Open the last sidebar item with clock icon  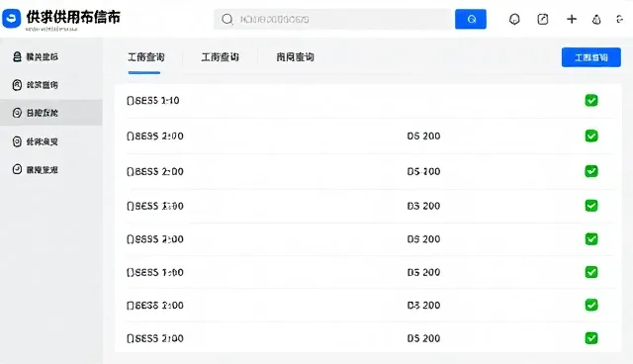pyautogui.click(x=51, y=169)
